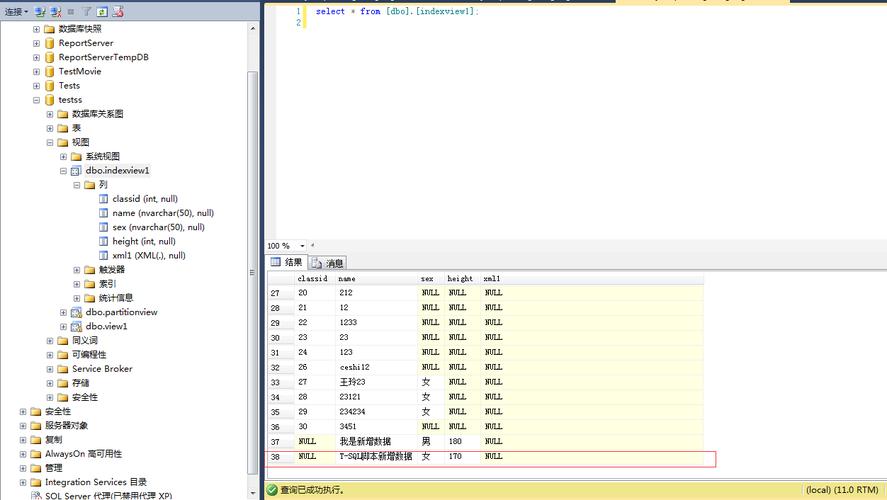The height and width of the screenshot is (500, 887).
Task: Collapse the 列 columns folder
Action: (x=77, y=185)
